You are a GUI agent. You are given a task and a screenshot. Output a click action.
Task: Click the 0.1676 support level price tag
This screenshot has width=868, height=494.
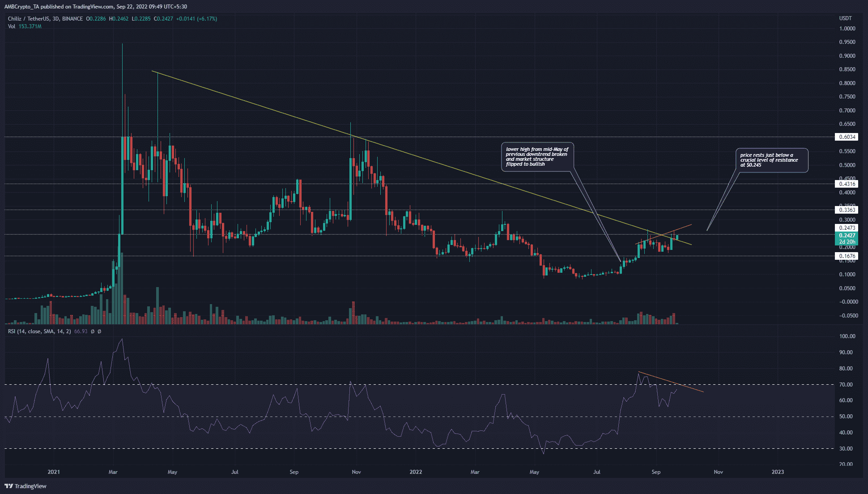[847, 256]
